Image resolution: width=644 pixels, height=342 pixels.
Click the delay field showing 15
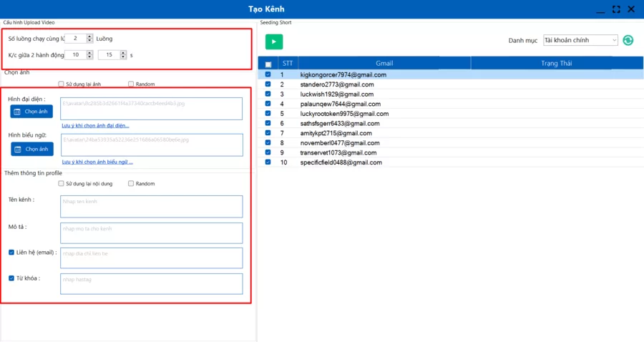pyautogui.click(x=109, y=55)
